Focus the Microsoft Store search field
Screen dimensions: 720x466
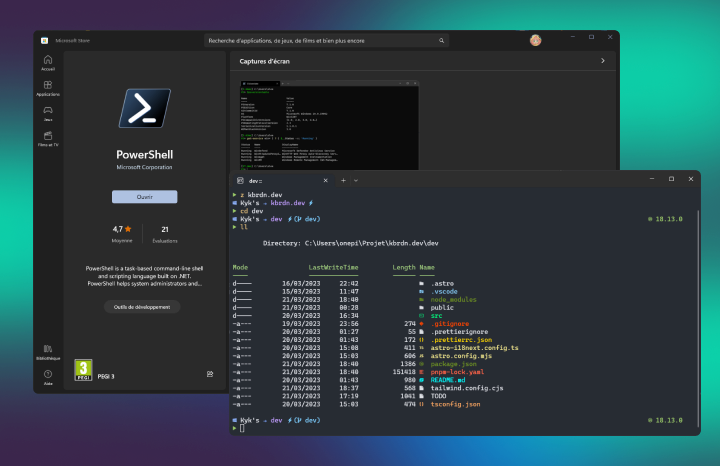tap(326, 40)
